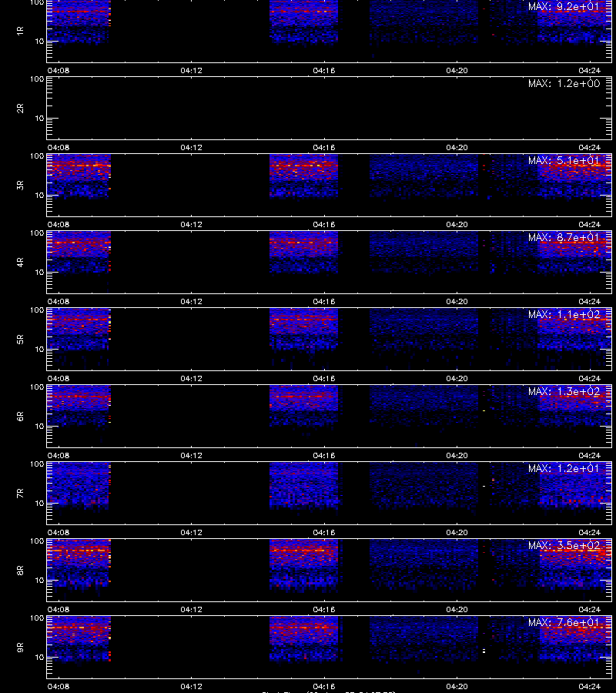Select the MAX: 5.1e+01 readout
Screen dimensions: 616x693
coord(564,160)
